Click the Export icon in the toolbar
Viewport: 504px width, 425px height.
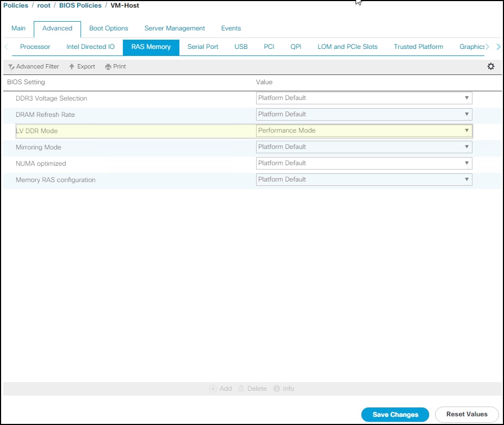point(82,66)
